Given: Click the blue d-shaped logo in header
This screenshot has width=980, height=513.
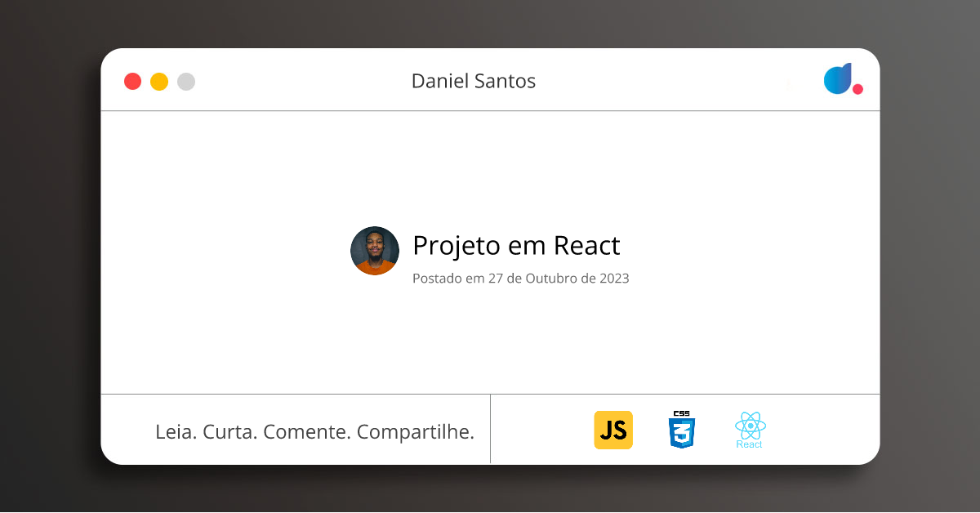Looking at the screenshot, I should click(838, 78).
